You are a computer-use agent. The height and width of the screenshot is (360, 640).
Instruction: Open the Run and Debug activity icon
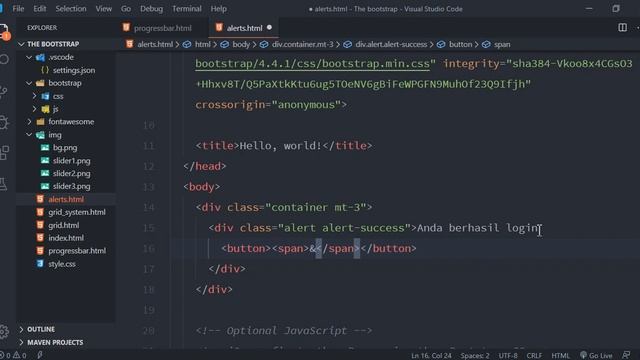(x=4, y=122)
